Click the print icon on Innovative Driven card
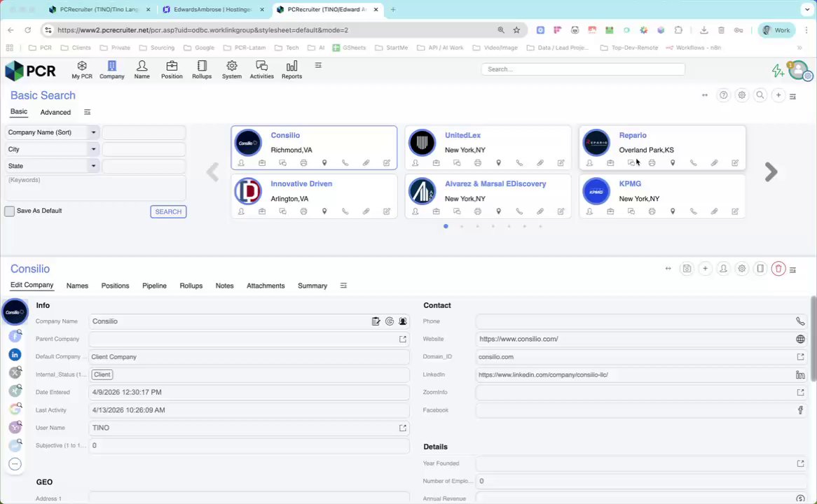Image resolution: width=817 pixels, height=504 pixels. click(x=303, y=211)
